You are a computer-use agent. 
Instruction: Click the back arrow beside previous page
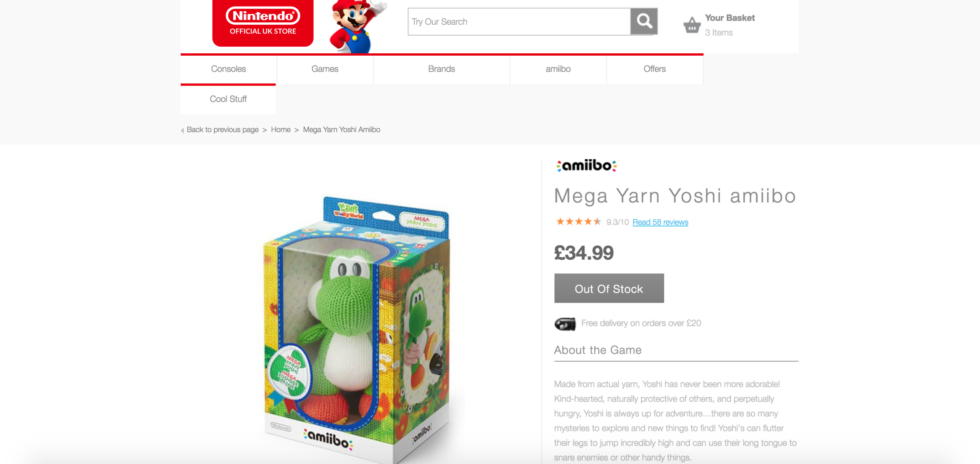pyautogui.click(x=182, y=130)
